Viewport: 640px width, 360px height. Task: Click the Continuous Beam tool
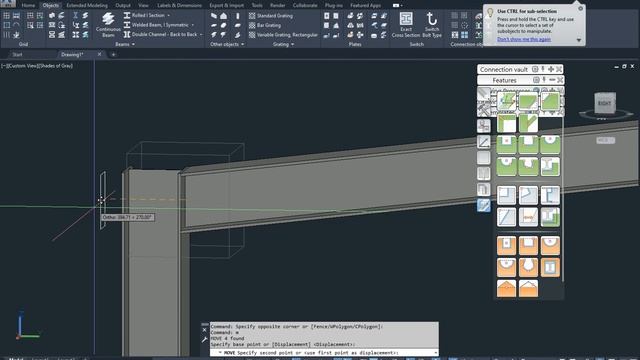[108, 25]
